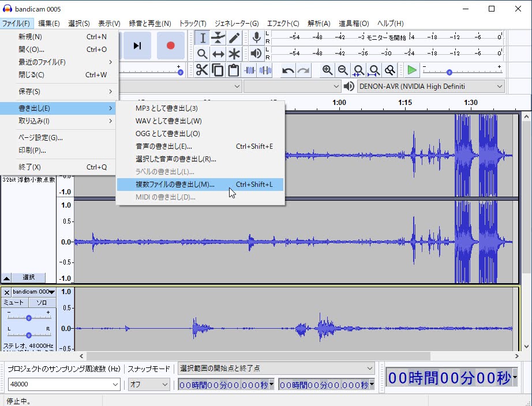Screen dimensions: 532x406
Task: Open the DENON-AVR playback device dropdown
Action: 430,87
